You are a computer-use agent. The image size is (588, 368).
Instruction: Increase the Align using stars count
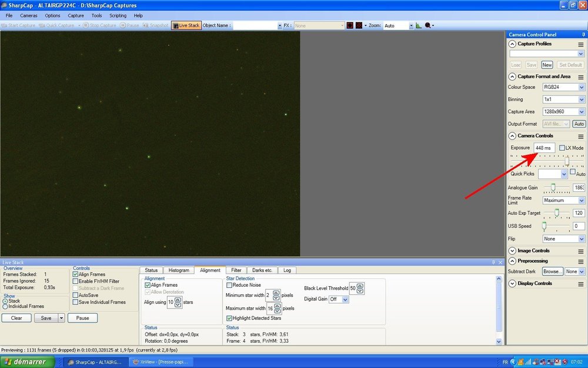point(178,300)
